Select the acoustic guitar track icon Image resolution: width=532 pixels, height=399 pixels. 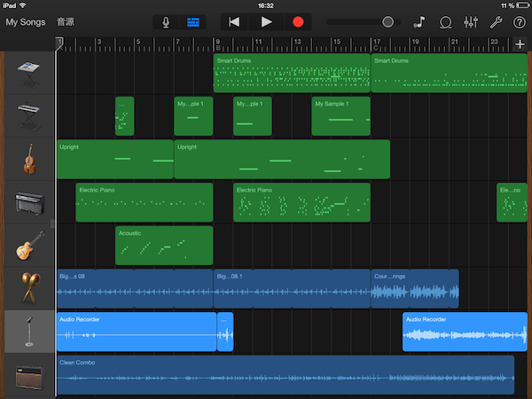tap(29, 246)
